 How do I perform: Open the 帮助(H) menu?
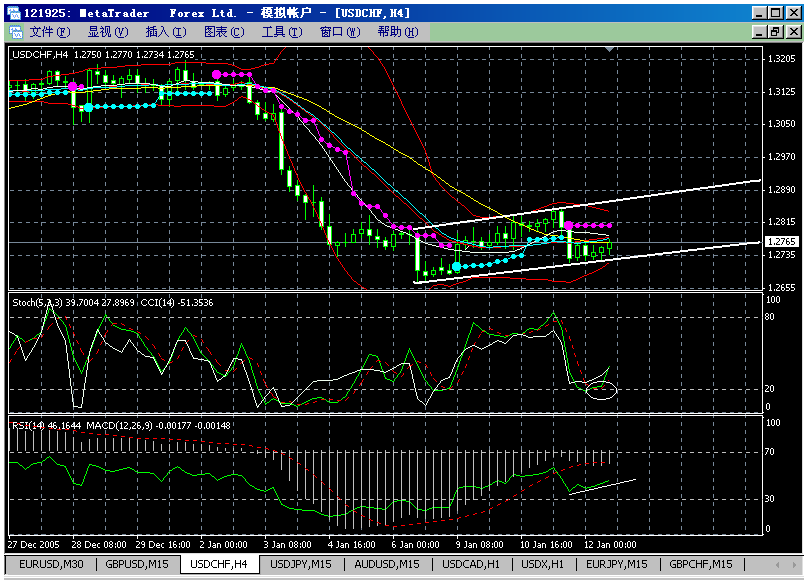point(397,32)
